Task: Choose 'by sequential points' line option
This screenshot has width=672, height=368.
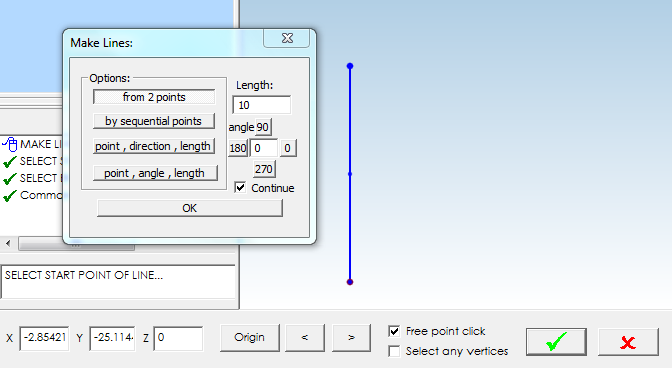Action: click(x=153, y=121)
